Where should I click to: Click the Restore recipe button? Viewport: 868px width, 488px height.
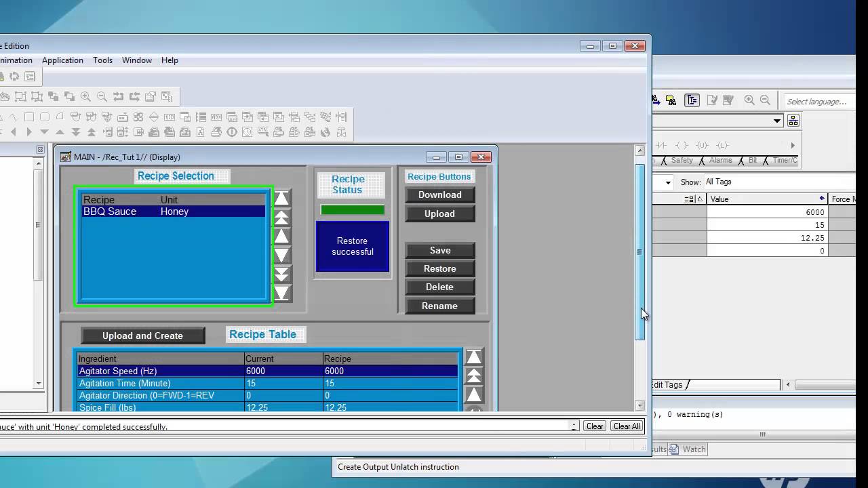point(439,268)
